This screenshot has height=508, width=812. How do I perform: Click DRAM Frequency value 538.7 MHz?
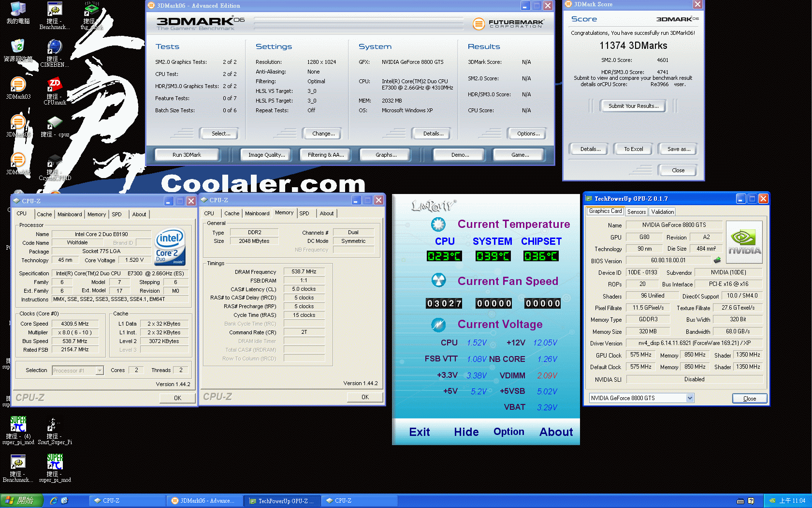tap(304, 271)
